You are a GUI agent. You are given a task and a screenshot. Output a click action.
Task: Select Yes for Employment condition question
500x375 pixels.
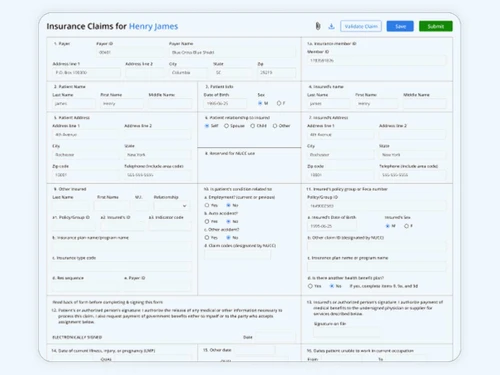tap(207, 205)
